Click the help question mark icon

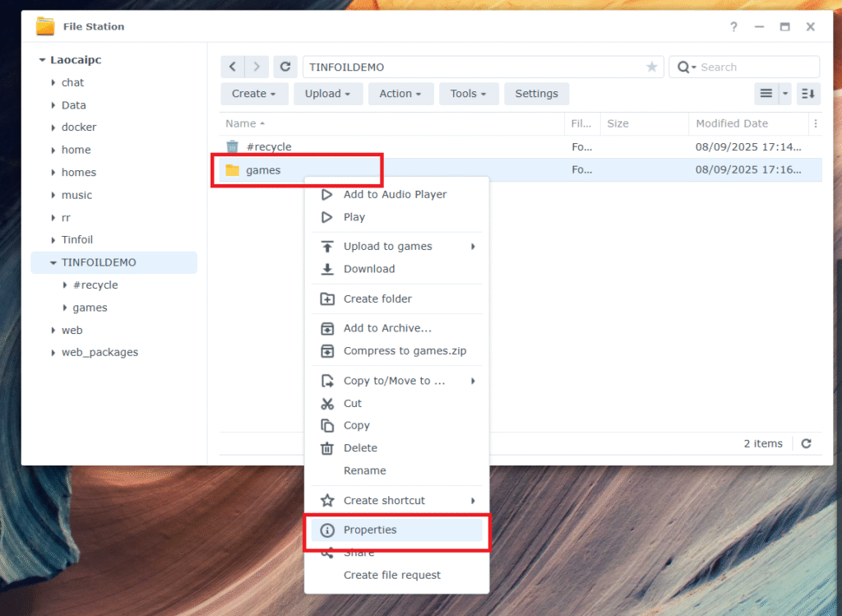coord(733,27)
